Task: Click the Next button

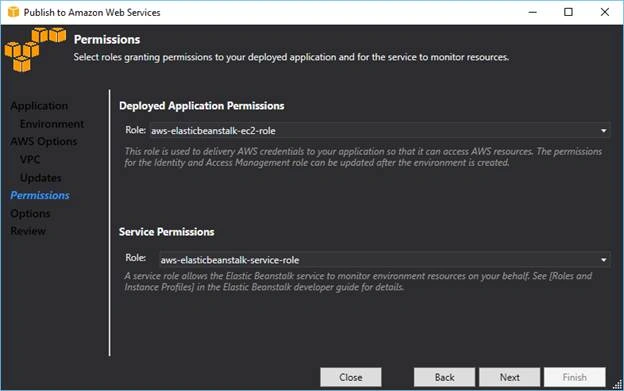Action: click(509, 377)
